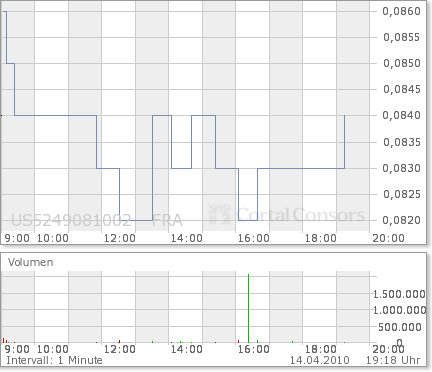The width and height of the screenshot is (432, 372).
Task: Click the 0 volume axis label
Action: (400, 342)
